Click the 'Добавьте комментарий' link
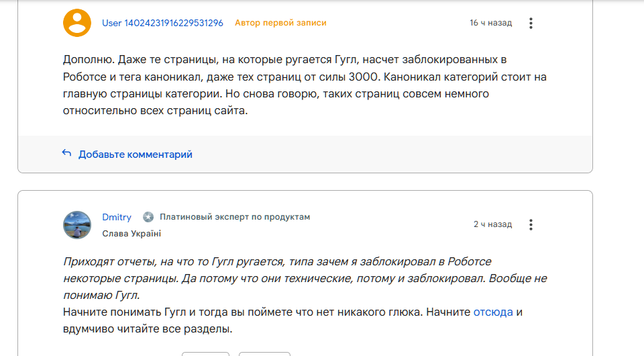644x356 pixels. [x=135, y=154]
